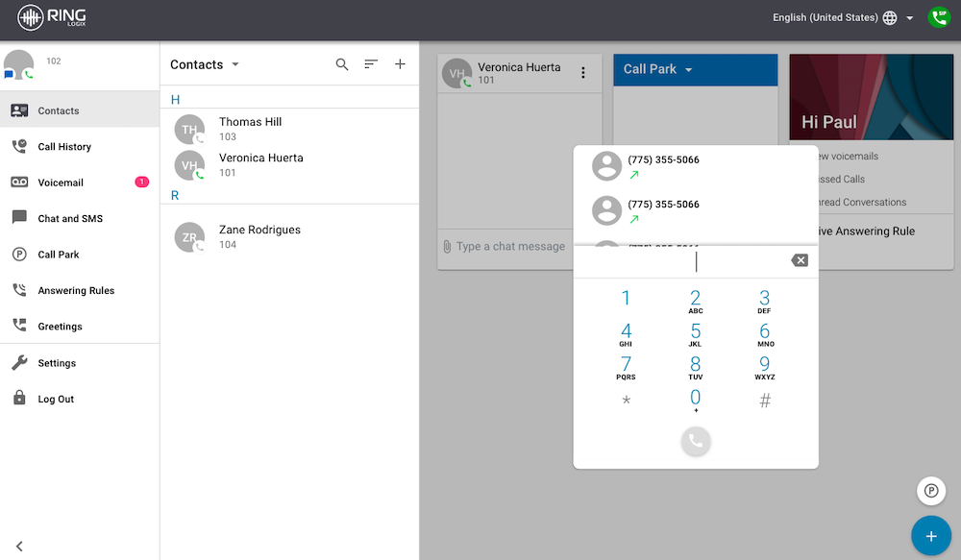
Task: Open the user avatar for extension 102
Action: [x=18, y=65]
